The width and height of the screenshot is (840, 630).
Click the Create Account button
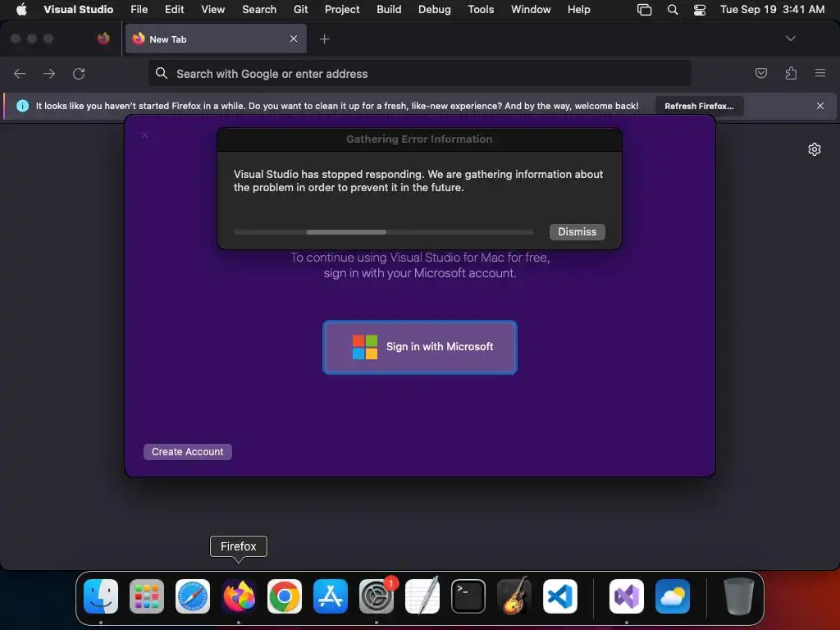pos(188,452)
